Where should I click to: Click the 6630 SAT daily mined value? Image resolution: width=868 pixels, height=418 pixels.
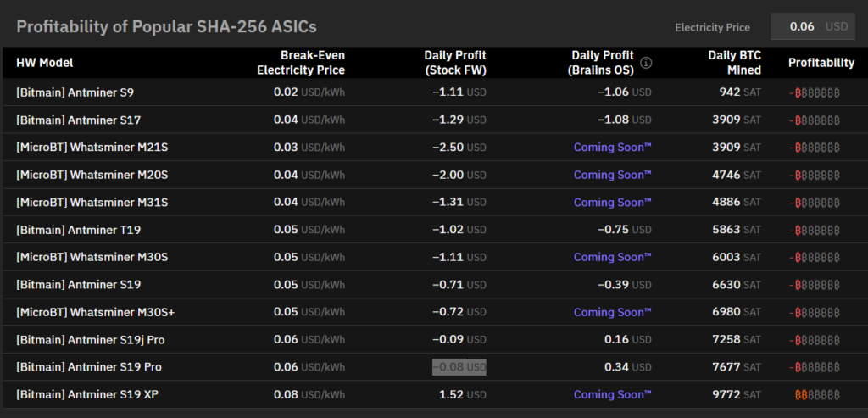pos(737,285)
